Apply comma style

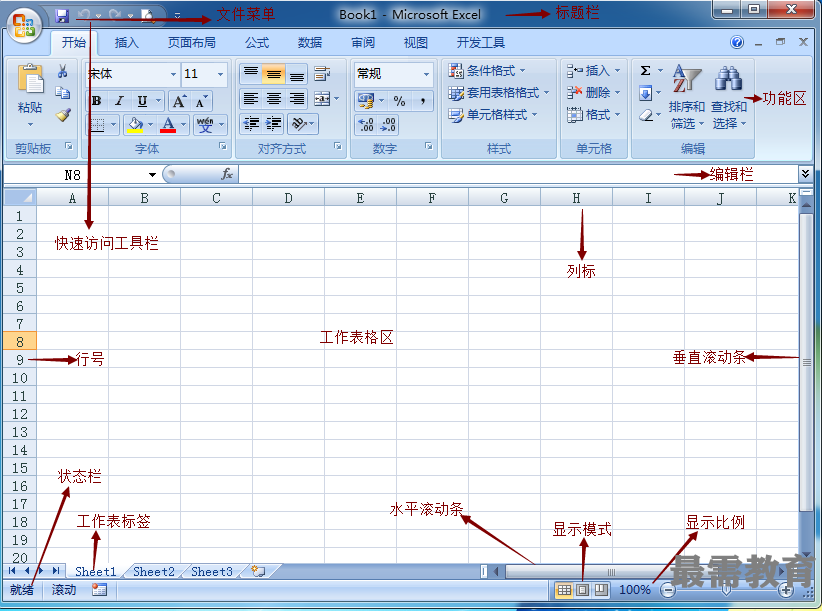pos(423,101)
